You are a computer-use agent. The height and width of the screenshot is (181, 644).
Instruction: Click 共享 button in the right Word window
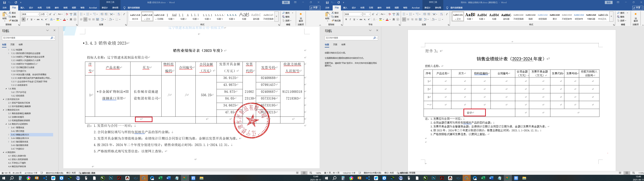(x=637, y=8)
